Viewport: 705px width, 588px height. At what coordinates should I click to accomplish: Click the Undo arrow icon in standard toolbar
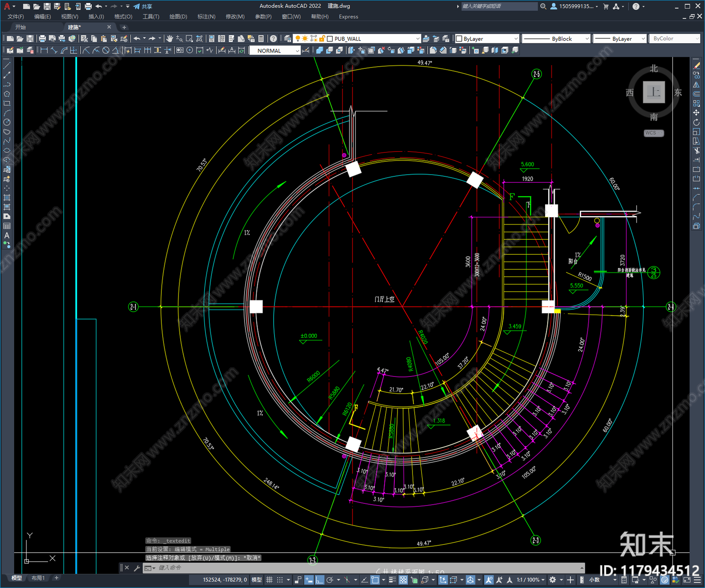tap(137, 39)
